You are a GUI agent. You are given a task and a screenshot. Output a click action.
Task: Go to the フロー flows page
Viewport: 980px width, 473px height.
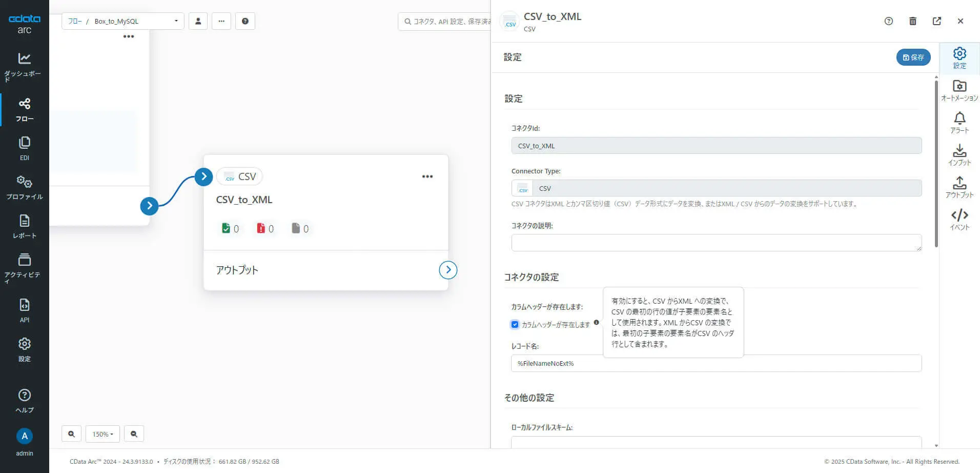(x=24, y=110)
